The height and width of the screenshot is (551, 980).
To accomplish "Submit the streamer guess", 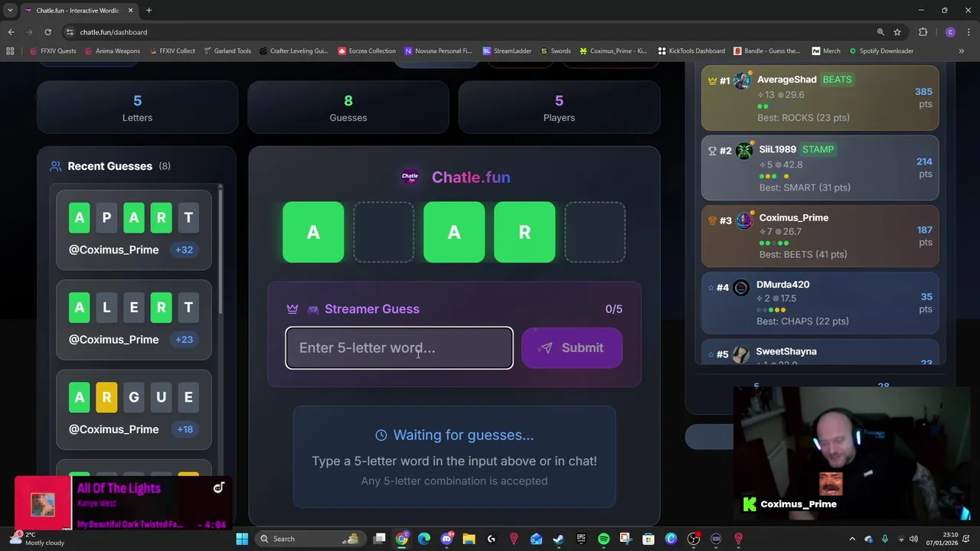I will (572, 347).
